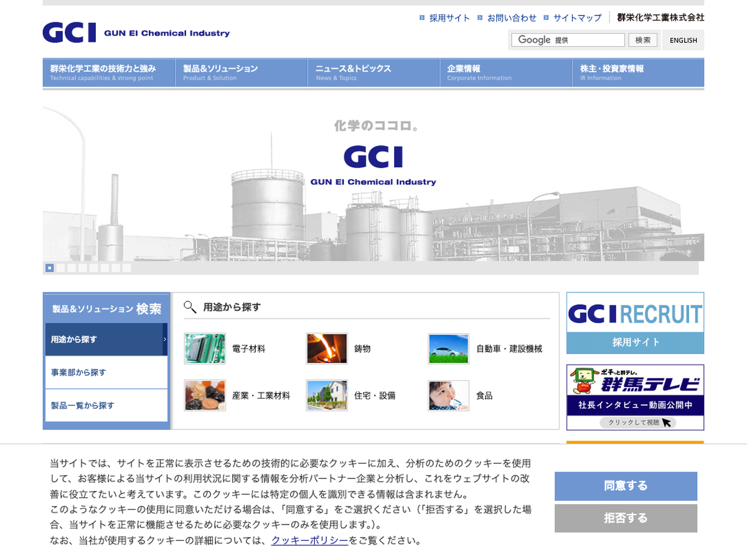Open the 製品&ソリューション navigation menu
Viewport: 747px width, 560px height.
pos(241,72)
